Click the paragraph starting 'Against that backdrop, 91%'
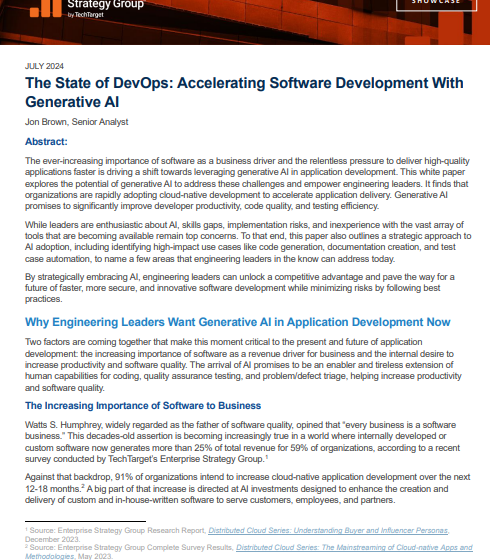 [248, 488]
